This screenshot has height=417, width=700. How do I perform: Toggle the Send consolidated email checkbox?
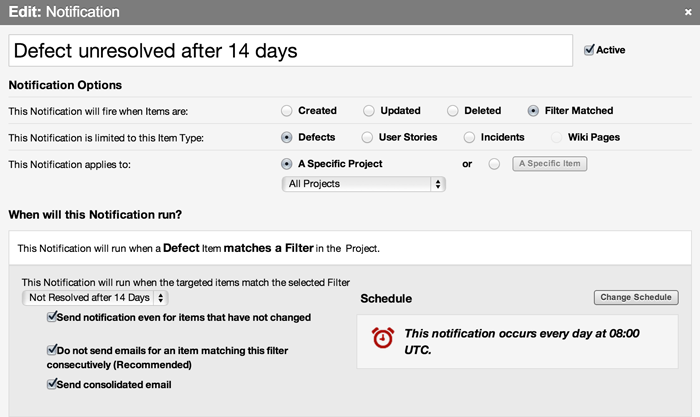pos(52,384)
